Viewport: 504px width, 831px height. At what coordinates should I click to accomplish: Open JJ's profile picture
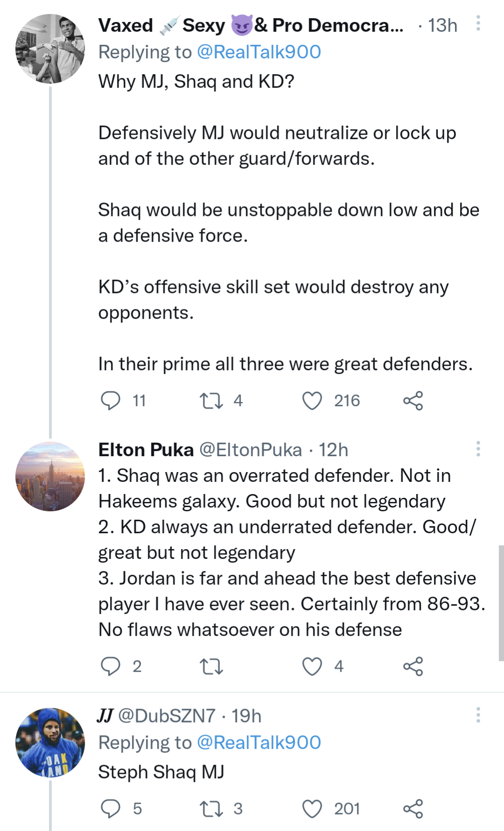tap(50, 742)
